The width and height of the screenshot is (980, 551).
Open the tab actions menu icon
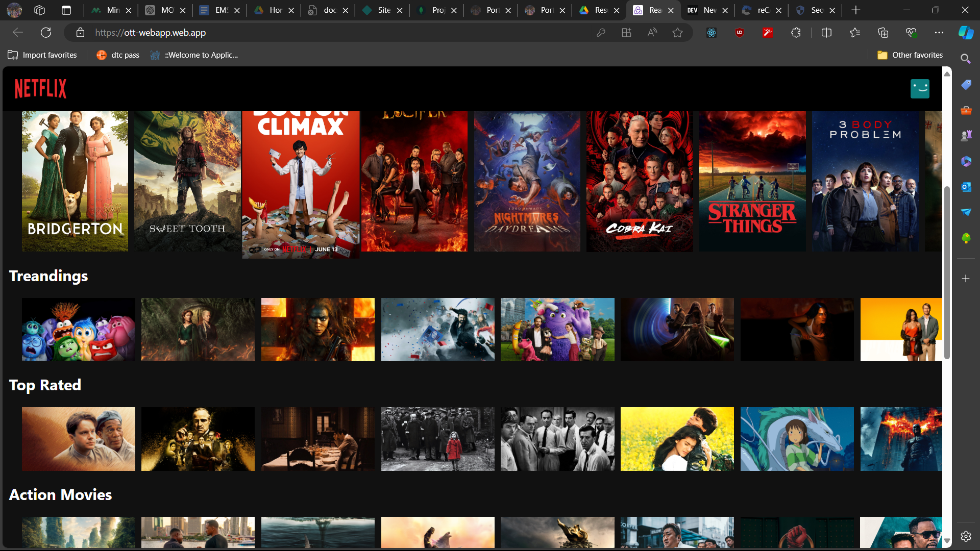66,10
